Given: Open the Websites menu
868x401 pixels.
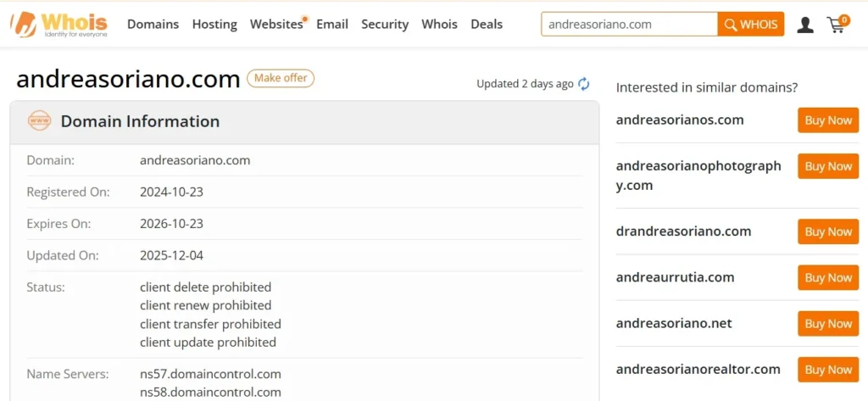Looking at the screenshot, I should [276, 25].
